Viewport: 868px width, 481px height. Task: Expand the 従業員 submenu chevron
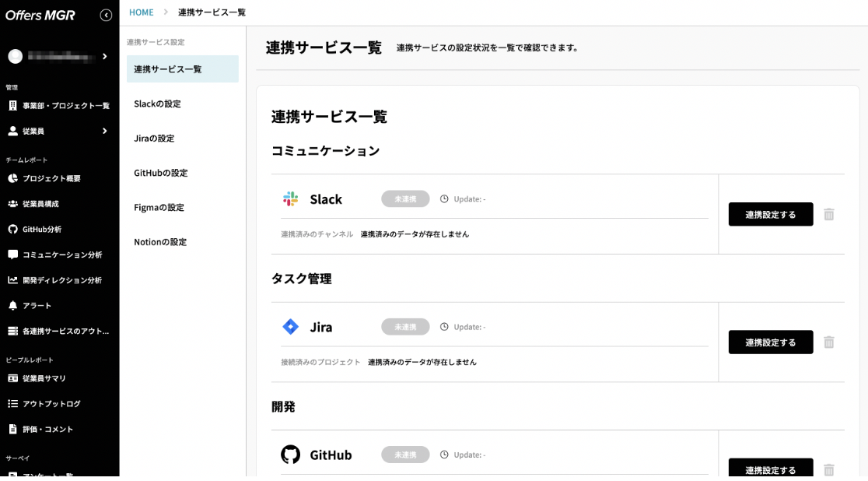pos(105,131)
